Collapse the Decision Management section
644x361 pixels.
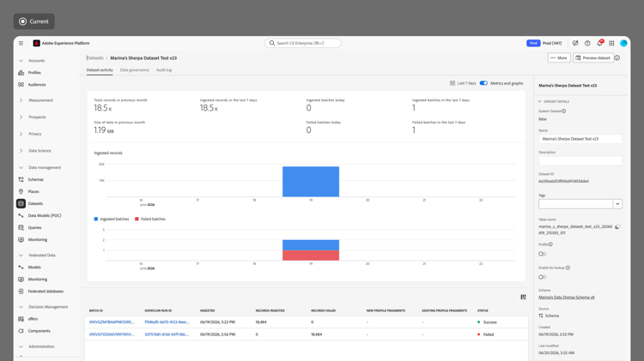[x=21, y=307]
